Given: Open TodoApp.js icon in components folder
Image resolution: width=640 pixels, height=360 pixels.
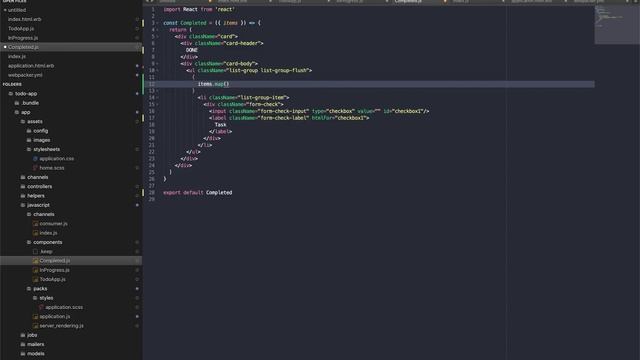Looking at the screenshot, I should tap(36, 280).
